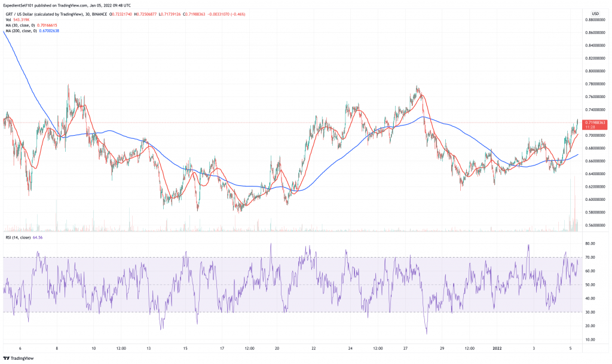The image size is (612, 364).
Task: Click the MA 200 value 0.67002638
Action: (49, 30)
